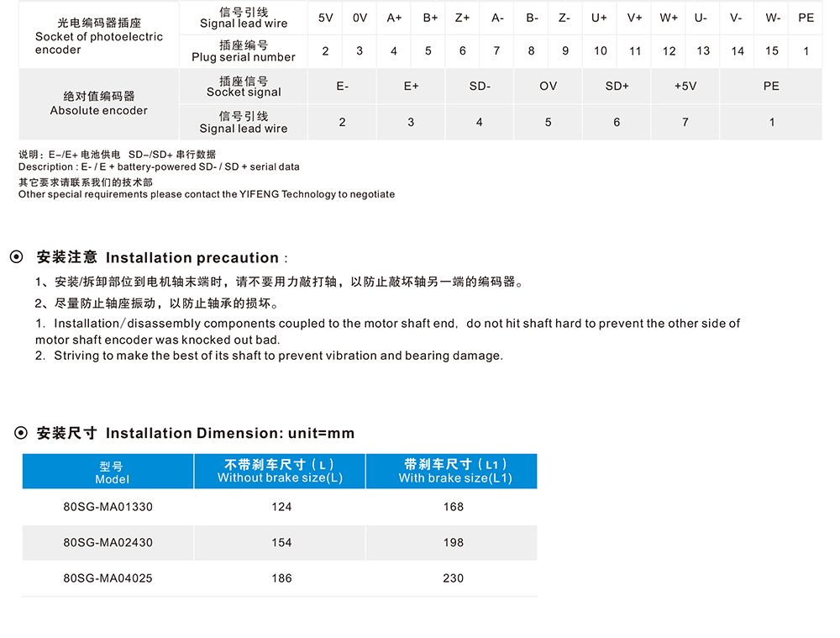This screenshot has height=638, width=840.
Task: Select the Without brake size(L) header
Action: click(x=280, y=472)
